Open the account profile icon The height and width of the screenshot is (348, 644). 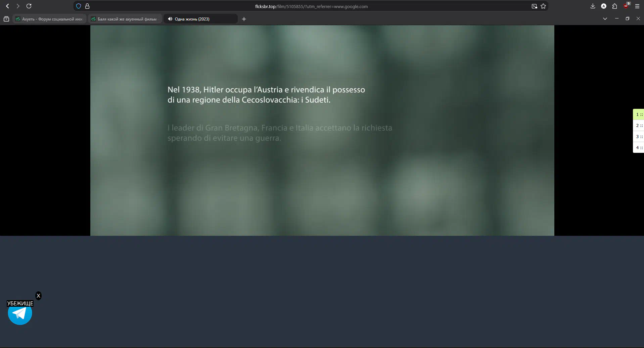[604, 6]
